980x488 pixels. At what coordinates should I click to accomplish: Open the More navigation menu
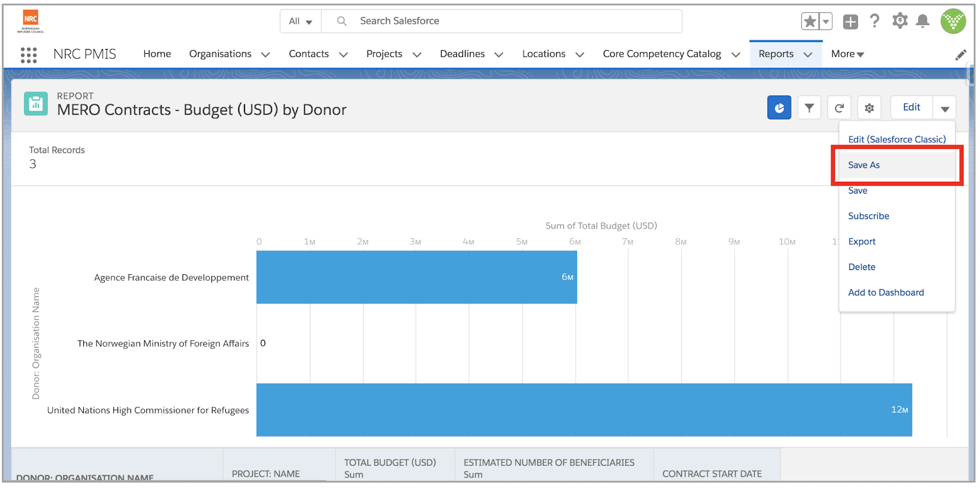pyautogui.click(x=847, y=54)
